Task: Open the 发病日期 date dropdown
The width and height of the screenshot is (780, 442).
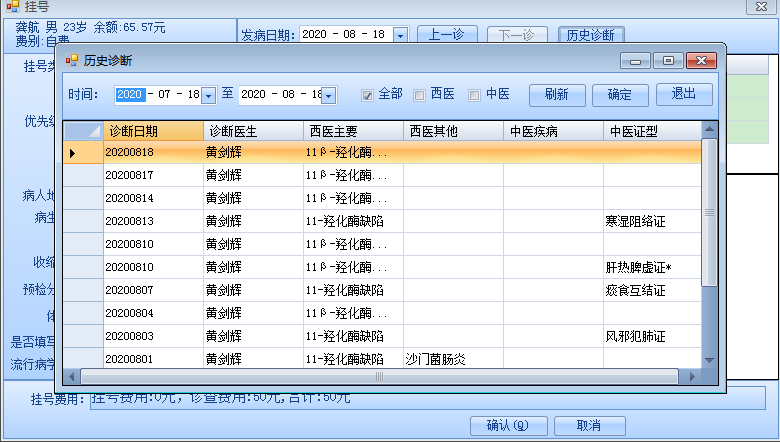Action: click(x=400, y=35)
